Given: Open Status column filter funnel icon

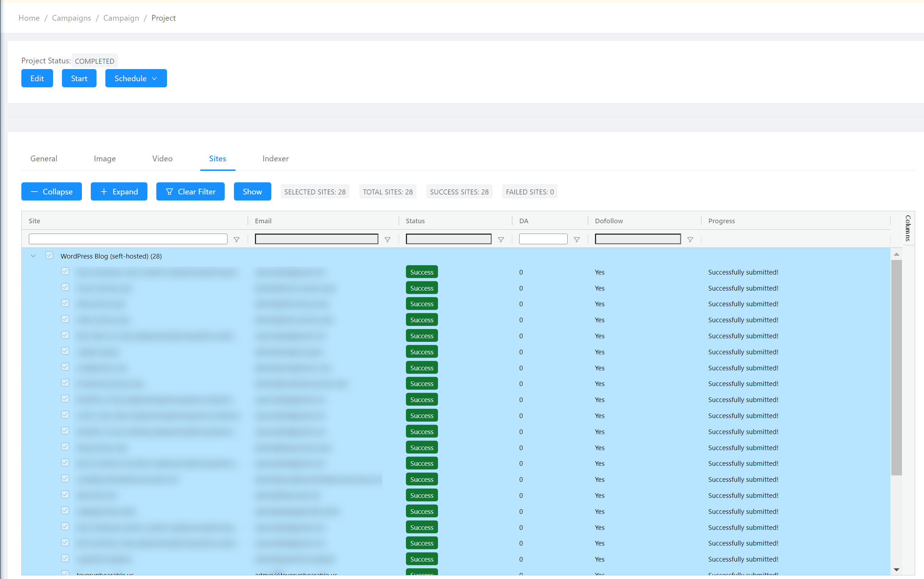Looking at the screenshot, I should click(501, 239).
